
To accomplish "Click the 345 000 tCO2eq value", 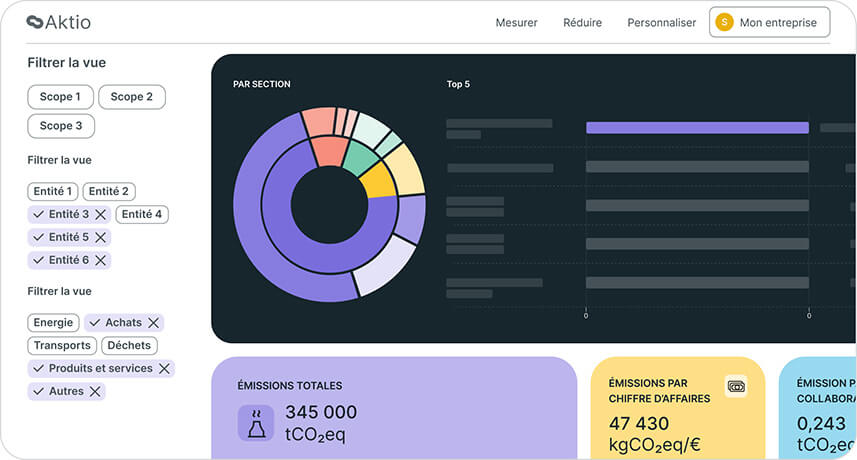I will 321,423.
